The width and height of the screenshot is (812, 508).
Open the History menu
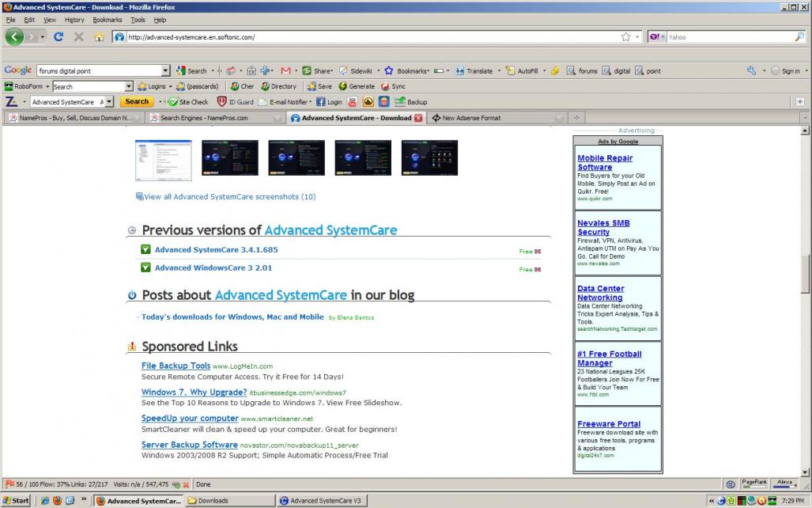point(74,20)
